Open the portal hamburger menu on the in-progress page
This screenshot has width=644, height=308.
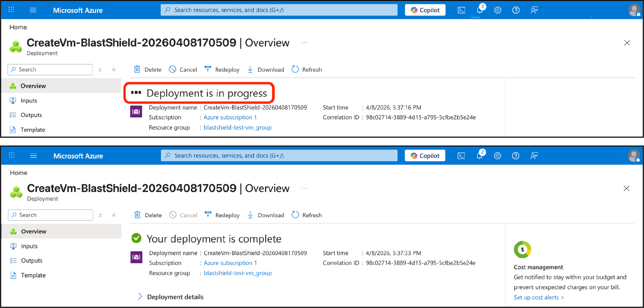(33, 10)
